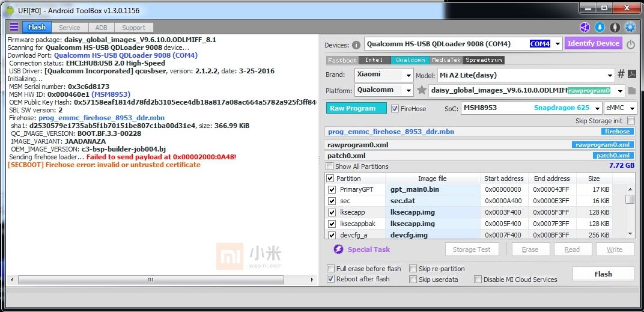Switch to the Support tab
Screen dimensions: 644x312
pos(133,28)
